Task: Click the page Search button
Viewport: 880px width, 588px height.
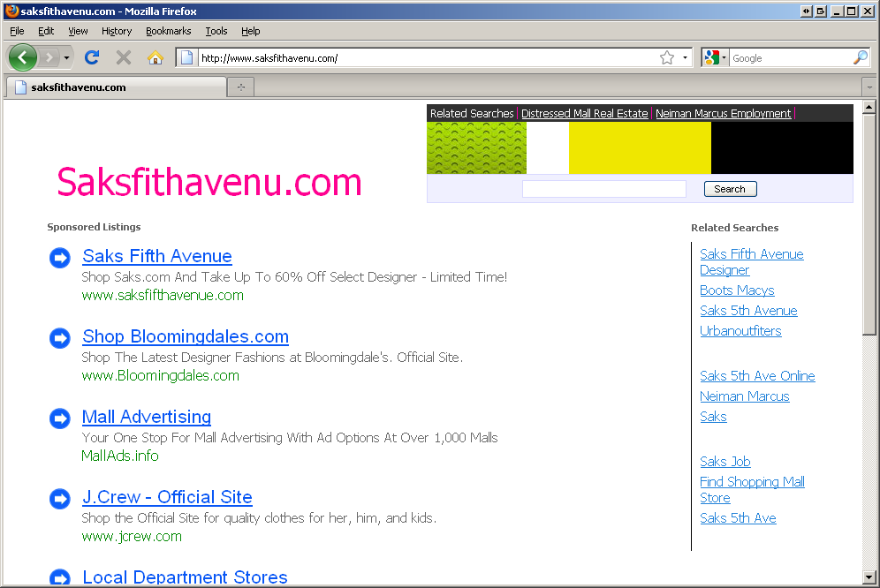Action: 730,189
